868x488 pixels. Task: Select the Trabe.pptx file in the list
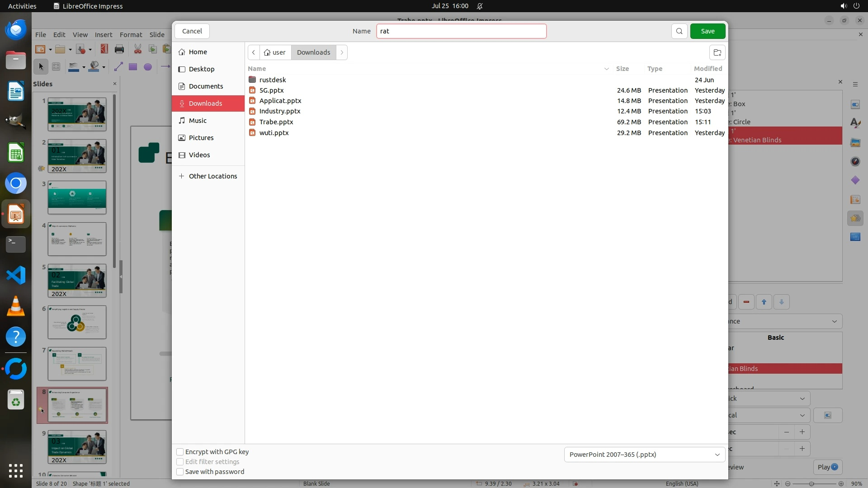(276, 122)
